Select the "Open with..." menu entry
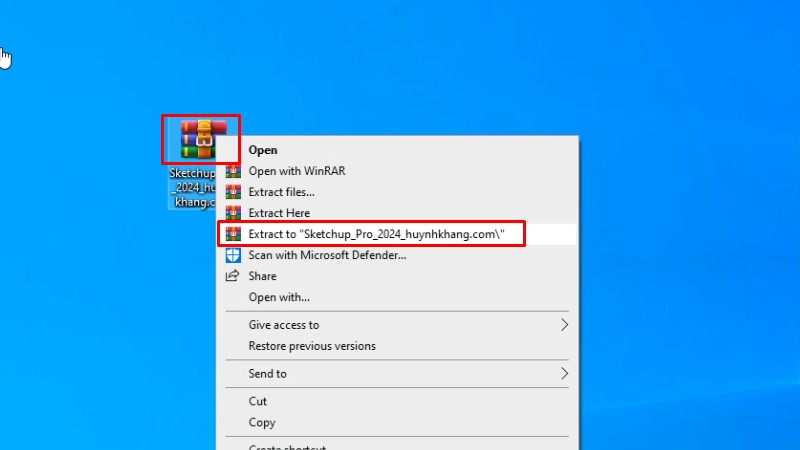 tap(279, 297)
